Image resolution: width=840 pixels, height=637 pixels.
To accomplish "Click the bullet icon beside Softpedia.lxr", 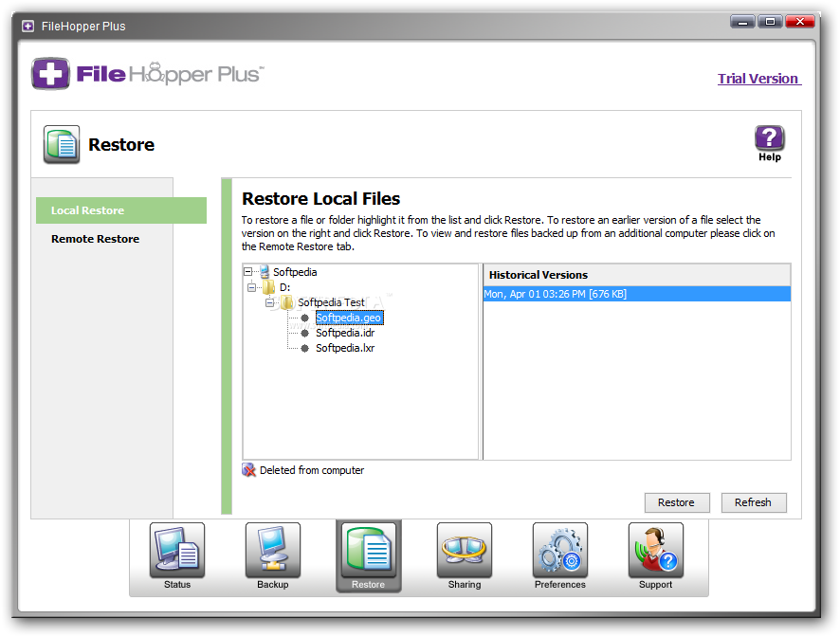I will [x=305, y=348].
